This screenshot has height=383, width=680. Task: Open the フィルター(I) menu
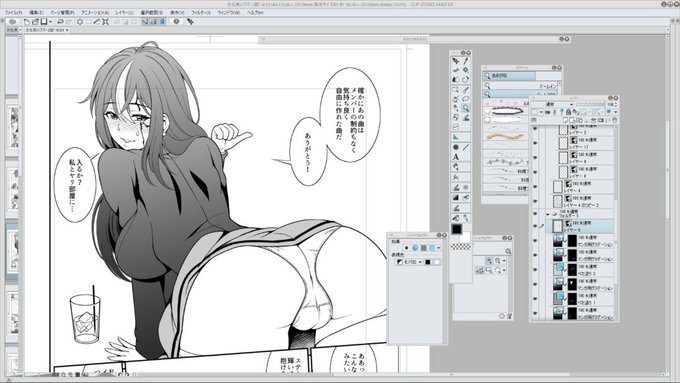pos(201,13)
